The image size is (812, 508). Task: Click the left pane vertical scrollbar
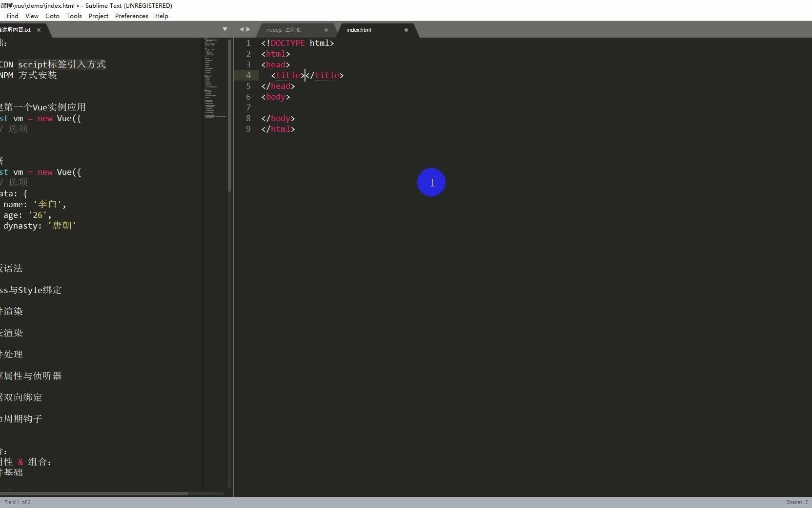coord(230,115)
